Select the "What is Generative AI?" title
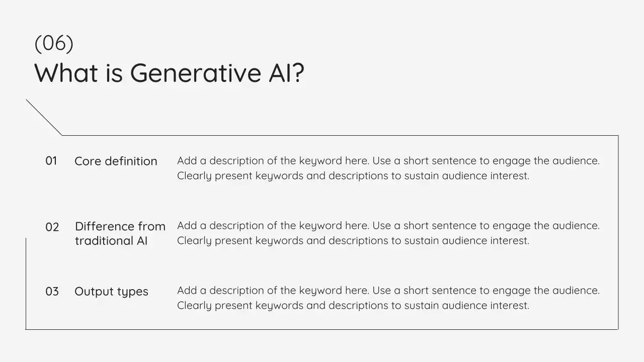 point(169,73)
